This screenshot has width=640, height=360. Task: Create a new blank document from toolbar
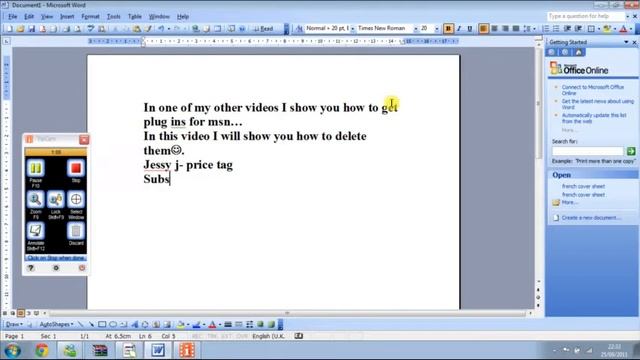9,29
